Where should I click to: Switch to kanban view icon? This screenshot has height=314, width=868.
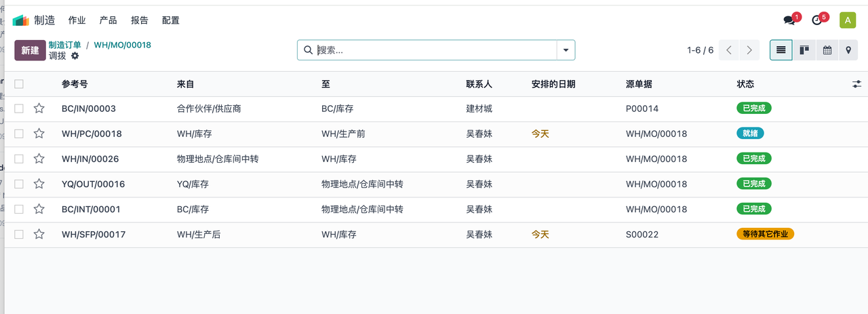click(804, 50)
